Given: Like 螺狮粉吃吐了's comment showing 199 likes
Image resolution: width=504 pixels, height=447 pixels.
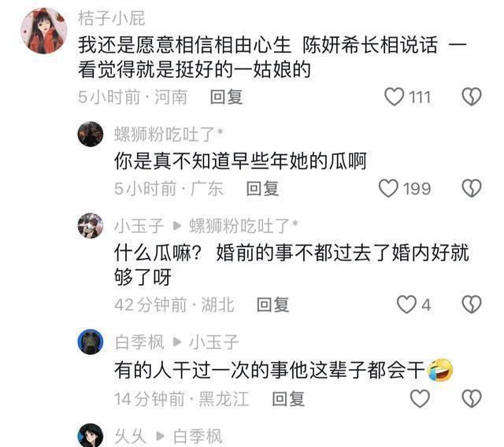Looking at the screenshot, I should click(388, 188).
